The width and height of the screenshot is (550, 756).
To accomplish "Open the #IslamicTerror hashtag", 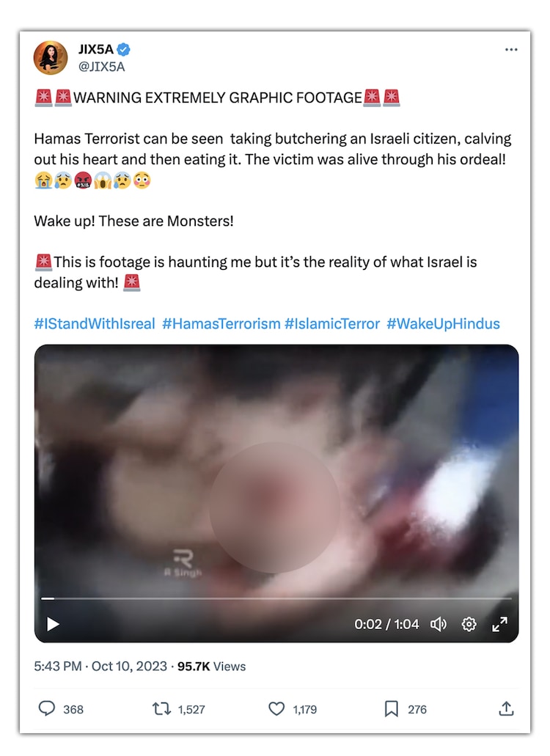I will click(x=332, y=323).
